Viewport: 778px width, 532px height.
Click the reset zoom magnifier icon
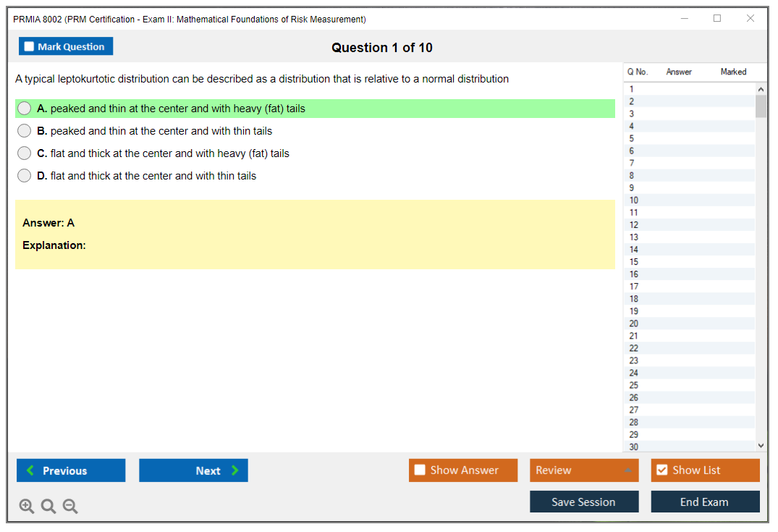[48, 507]
